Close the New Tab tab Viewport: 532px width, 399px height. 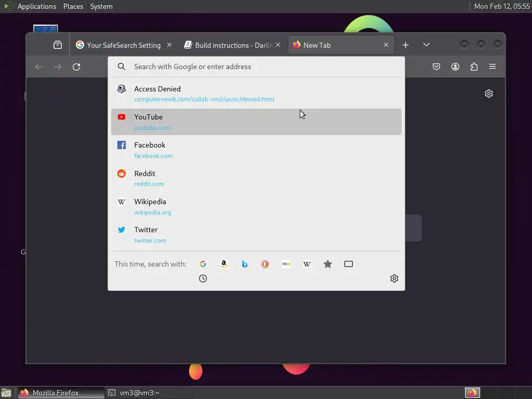coord(386,45)
